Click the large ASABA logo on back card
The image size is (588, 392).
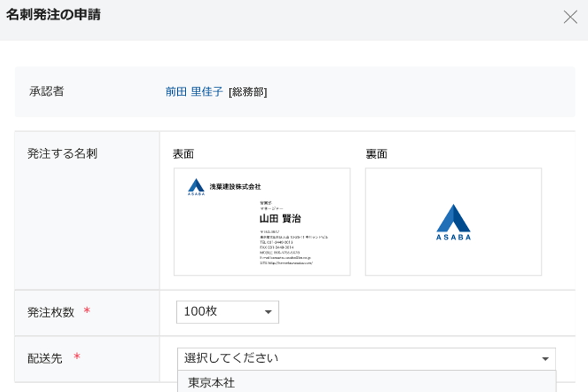[453, 222]
